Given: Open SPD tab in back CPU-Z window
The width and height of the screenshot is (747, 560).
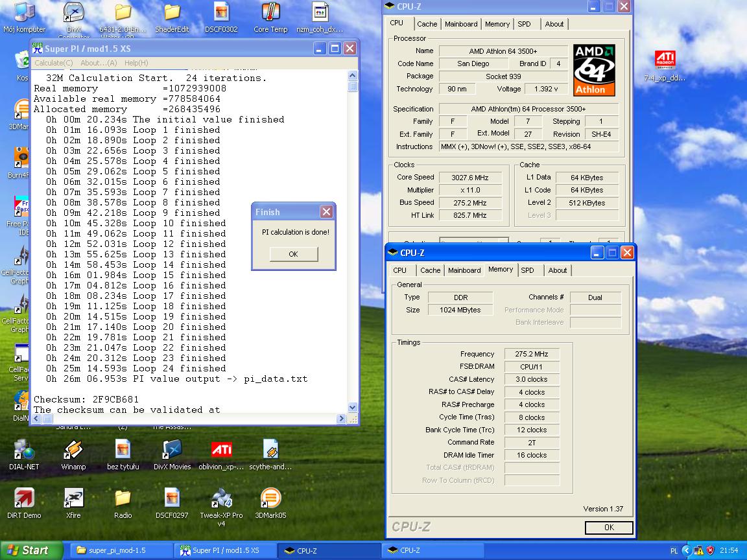Looking at the screenshot, I should tap(524, 24).
